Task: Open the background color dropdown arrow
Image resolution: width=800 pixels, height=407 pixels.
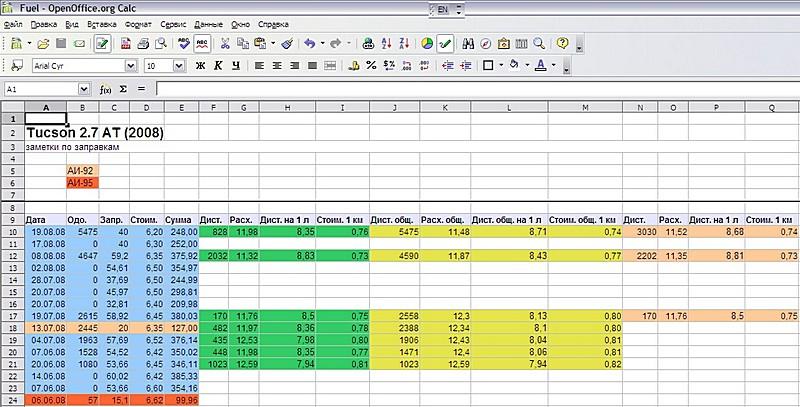Action: [x=527, y=66]
